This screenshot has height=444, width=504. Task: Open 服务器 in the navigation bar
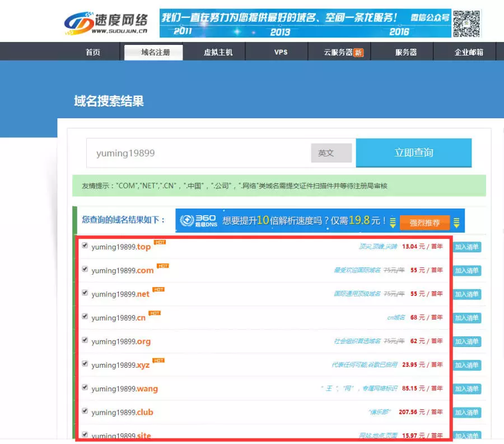click(x=406, y=52)
